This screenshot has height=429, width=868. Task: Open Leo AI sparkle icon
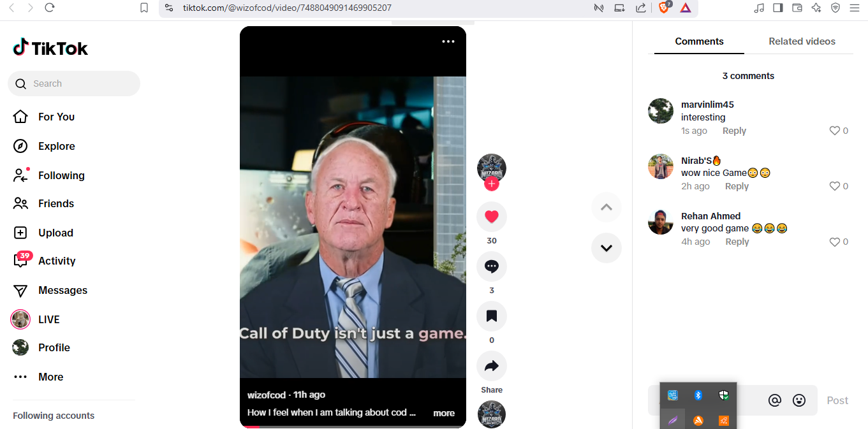(x=816, y=8)
